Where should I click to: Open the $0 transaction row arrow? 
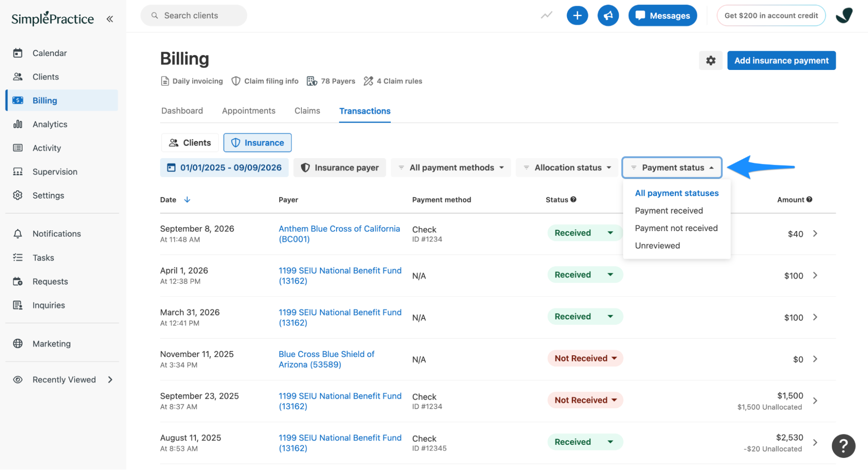[x=815, y=359]
